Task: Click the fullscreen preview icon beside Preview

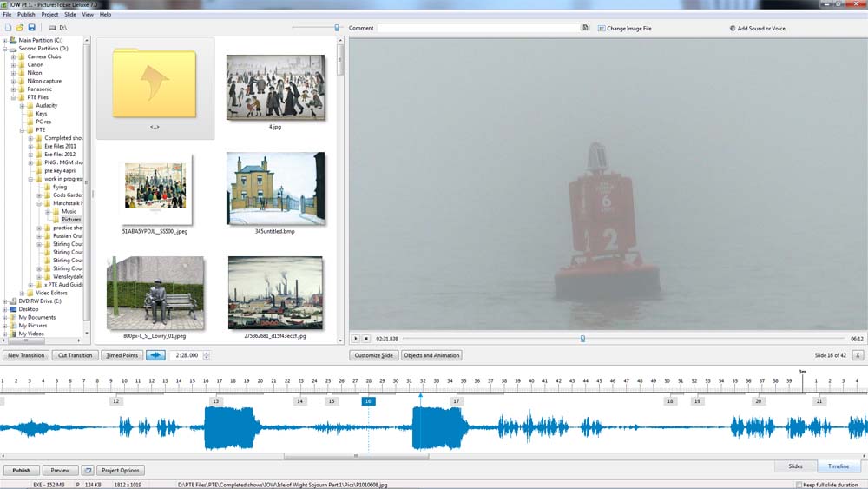Action: 88,470
